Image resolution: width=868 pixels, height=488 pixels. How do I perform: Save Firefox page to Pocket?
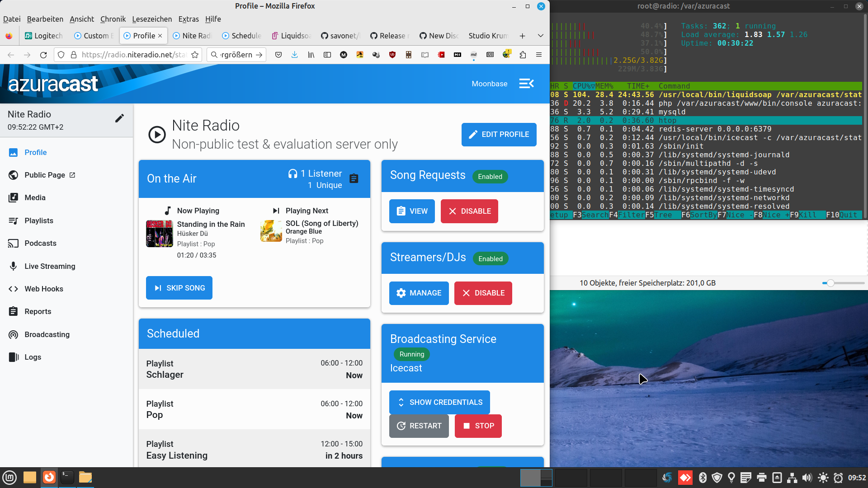(278, 55)
